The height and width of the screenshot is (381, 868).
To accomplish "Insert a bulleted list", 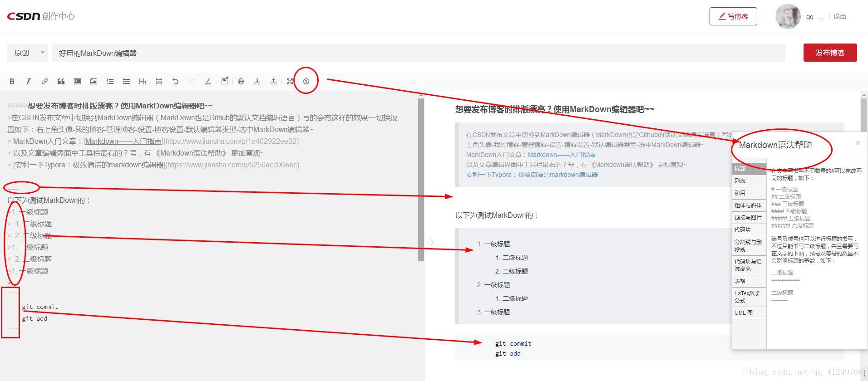I will 126,82.
